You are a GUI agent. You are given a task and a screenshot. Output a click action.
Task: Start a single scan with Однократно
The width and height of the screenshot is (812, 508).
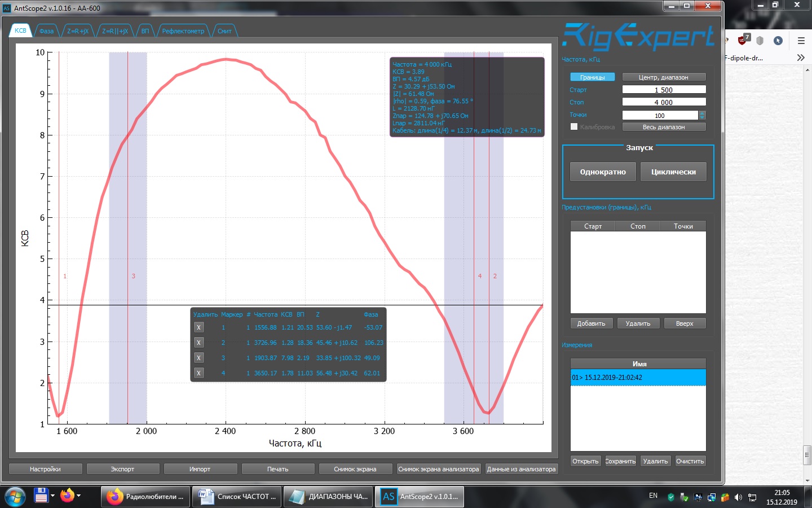(602, 172)
